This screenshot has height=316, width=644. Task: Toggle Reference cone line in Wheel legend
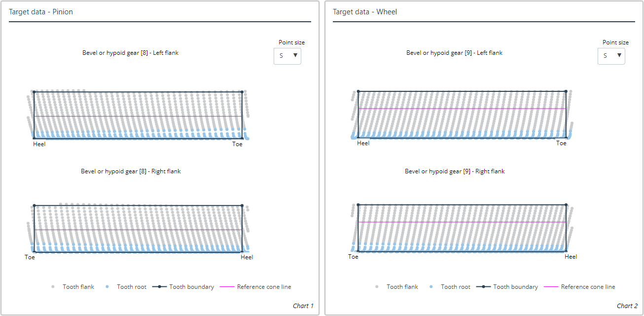pos(588,287)
